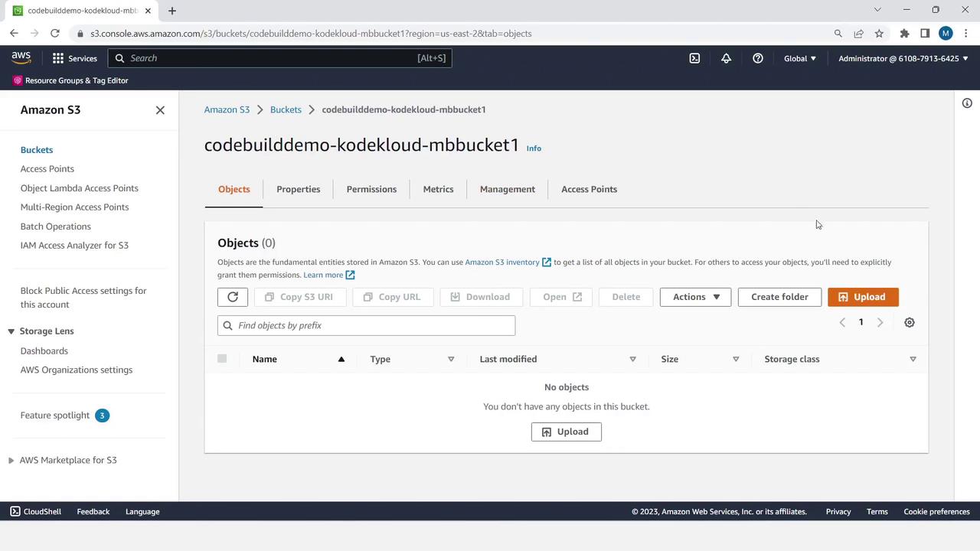This screenshot has width=980, height=551.
Task: Collapse the Storage Lens section
Action: [x=11, y=331]
